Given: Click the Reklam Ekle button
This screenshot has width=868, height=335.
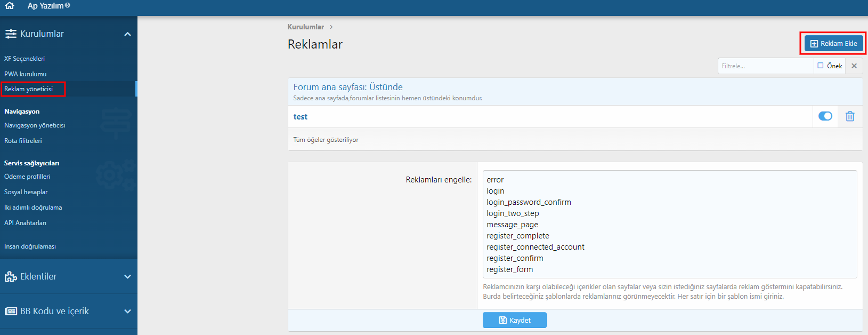Looking at the screenshot, I should (834, 44).
